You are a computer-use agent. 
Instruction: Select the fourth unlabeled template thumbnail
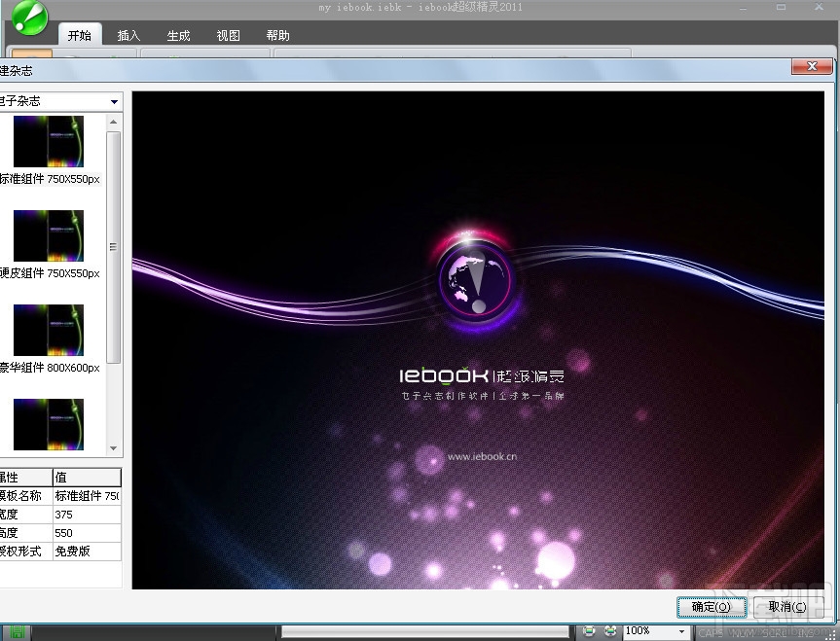49,424
